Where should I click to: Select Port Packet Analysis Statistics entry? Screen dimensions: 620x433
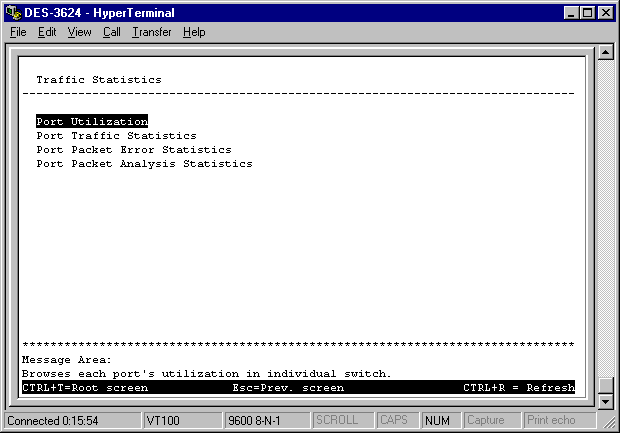[x=144, y=164]
